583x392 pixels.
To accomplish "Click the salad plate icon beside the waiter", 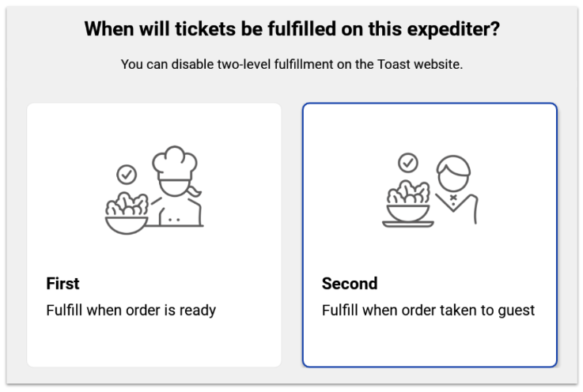I will (407, 205).
